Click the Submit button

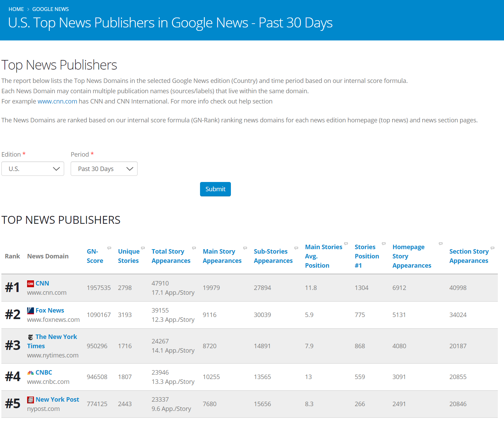click(215, 189)
